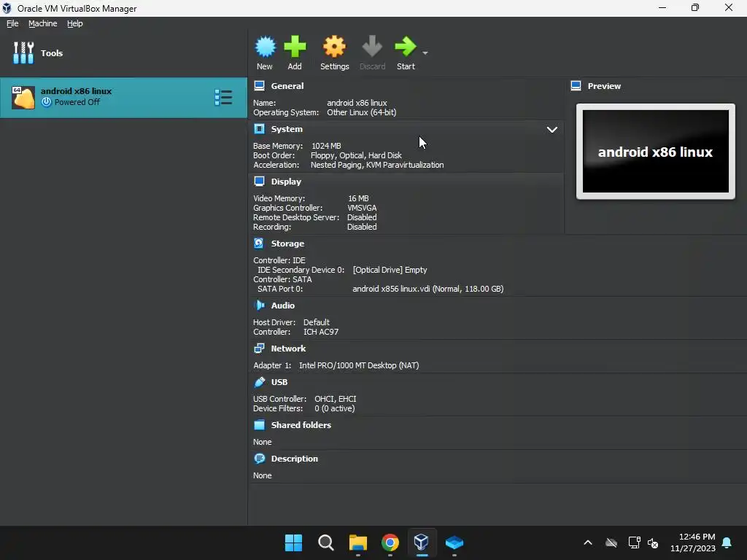
Task: Click the Display section icon
Action: coord(259,182)
